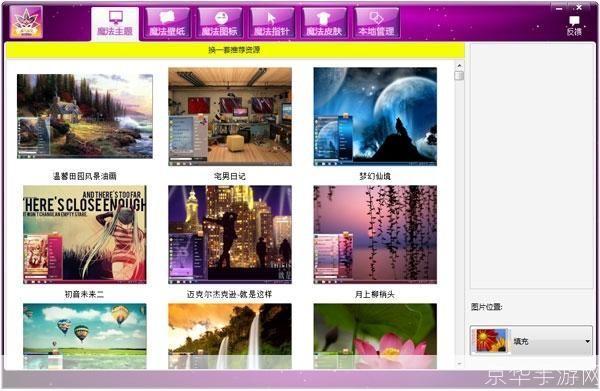
Task: Click the maple leaf app logo
Action: (x=26, y=22)
